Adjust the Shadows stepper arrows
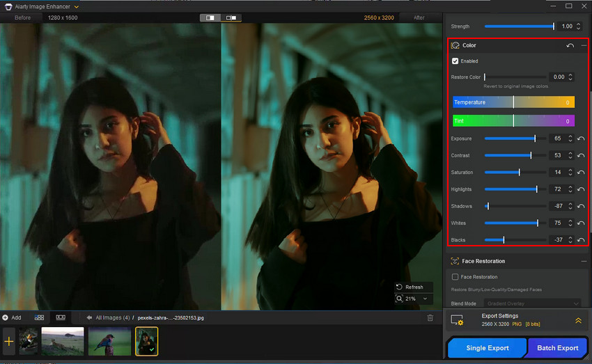This screenshot has height=364, width=592. 570,206
